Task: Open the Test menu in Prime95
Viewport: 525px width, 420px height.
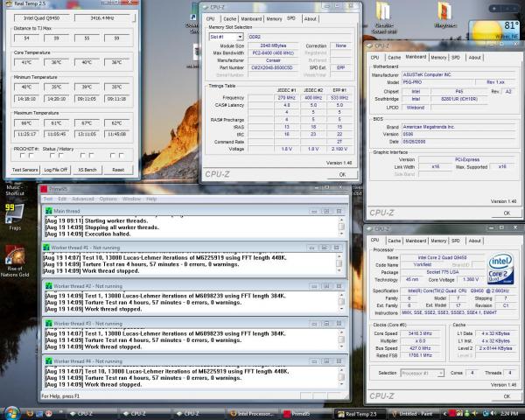Action: click(48, 199)
